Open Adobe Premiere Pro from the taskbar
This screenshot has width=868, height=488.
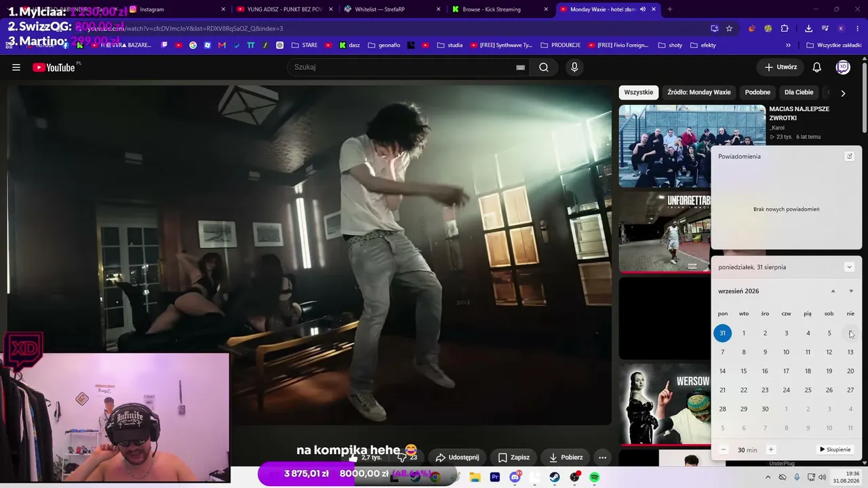click(x=495, y=477)
